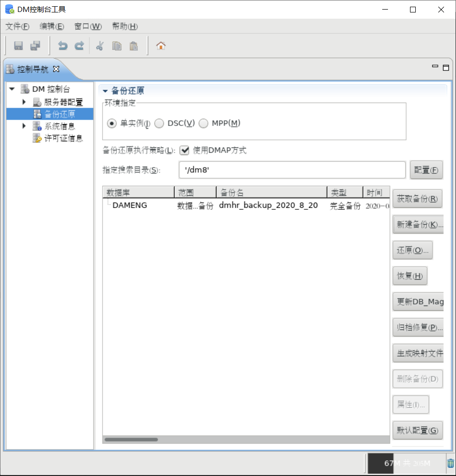Click the DM控制台工具 title bar app icon
The image size is (456, 476).
10,9
